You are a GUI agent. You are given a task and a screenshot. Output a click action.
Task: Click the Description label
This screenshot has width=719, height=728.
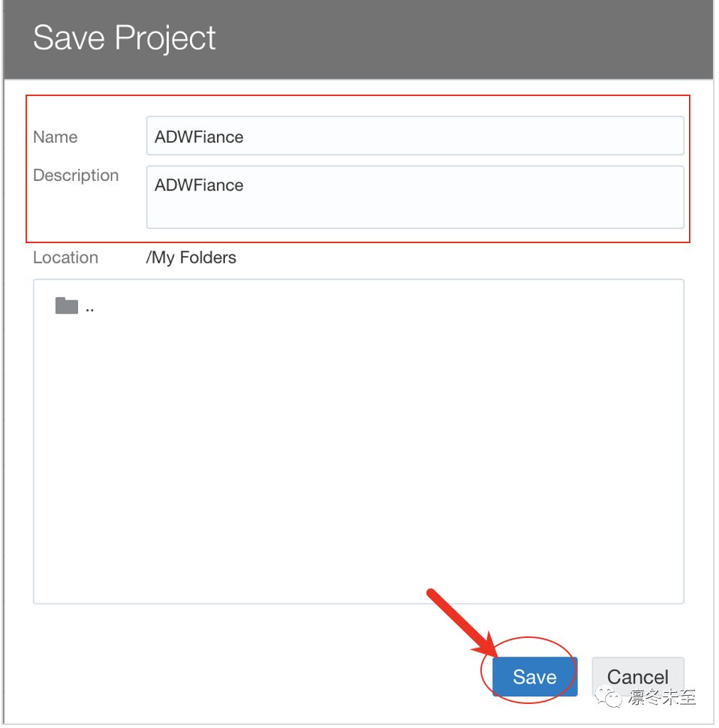[x=76, y=176]
